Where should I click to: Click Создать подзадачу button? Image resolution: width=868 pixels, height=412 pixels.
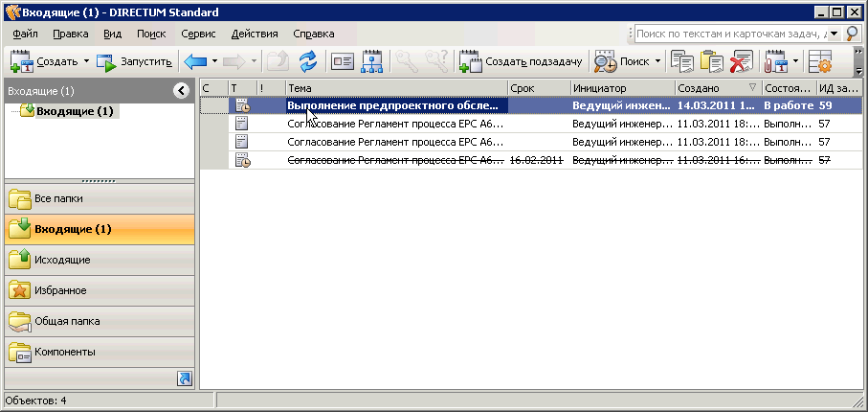click(x=521, y=61)
